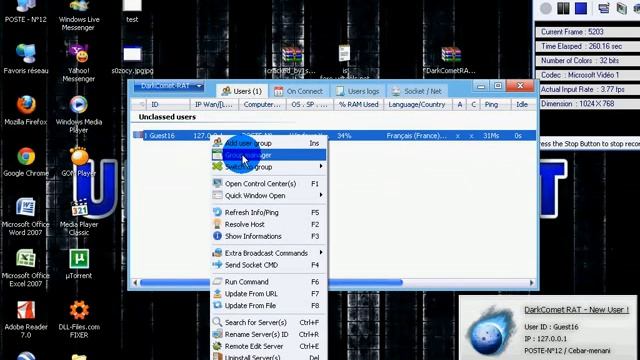This screenshot has width=640, height=360.
Task: Click the recorder blue stop button
Action: 581,8
